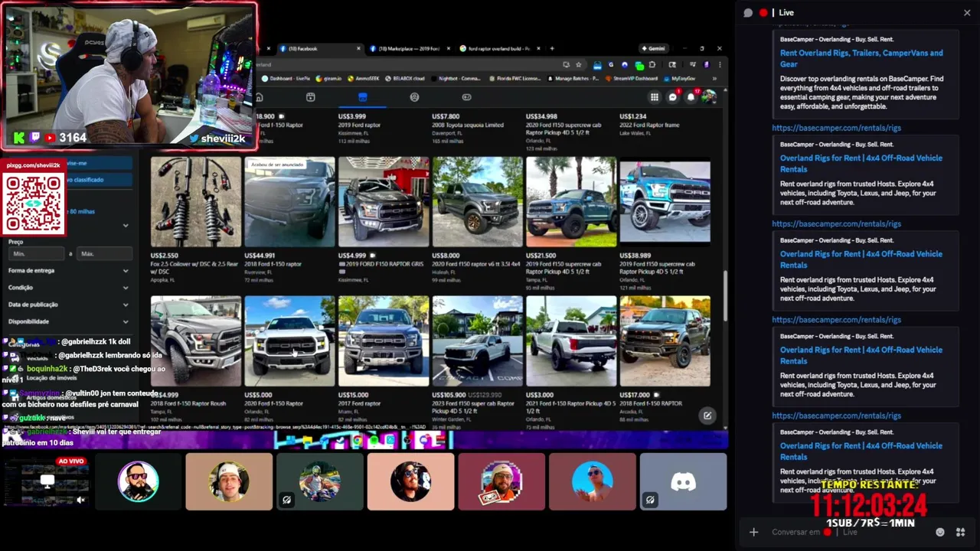The image size is (980, 551).
Task: Open the Discord emoji picker
Action: point(940,532)
